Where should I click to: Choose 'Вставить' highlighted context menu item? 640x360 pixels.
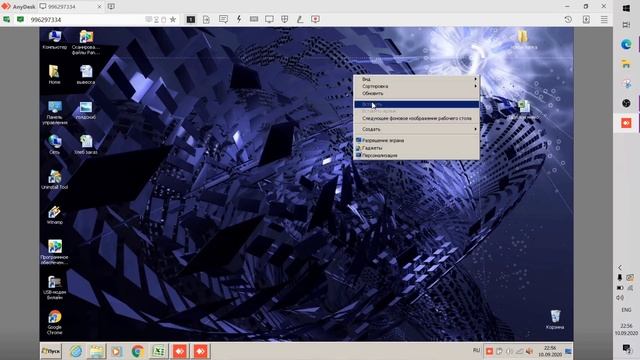point(416,104)
